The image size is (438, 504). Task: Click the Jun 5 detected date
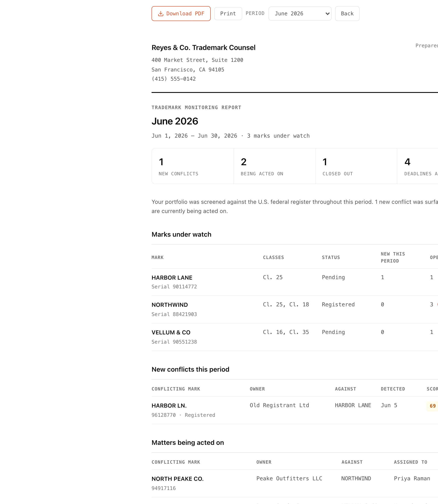tap(389, 405)
